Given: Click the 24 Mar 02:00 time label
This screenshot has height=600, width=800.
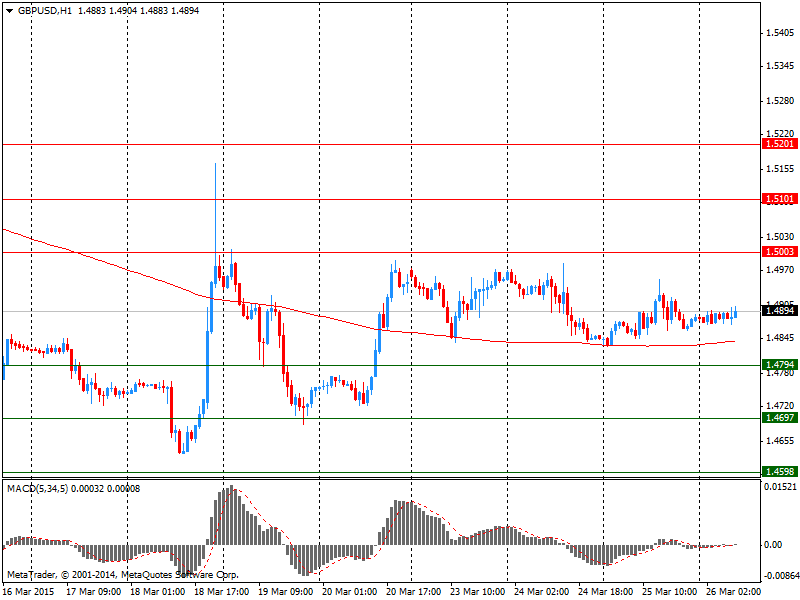Looking at the screenshot, I should [541, 592].
